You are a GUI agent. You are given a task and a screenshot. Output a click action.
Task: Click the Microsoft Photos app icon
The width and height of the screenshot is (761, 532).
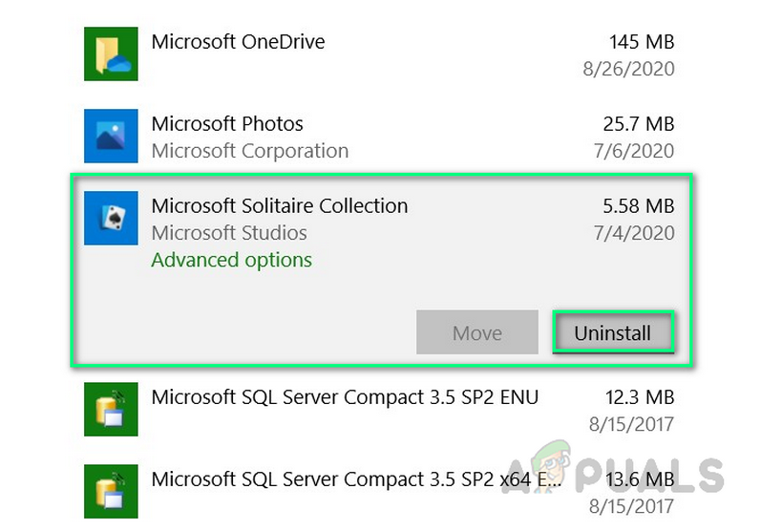(x=111, y=136)
